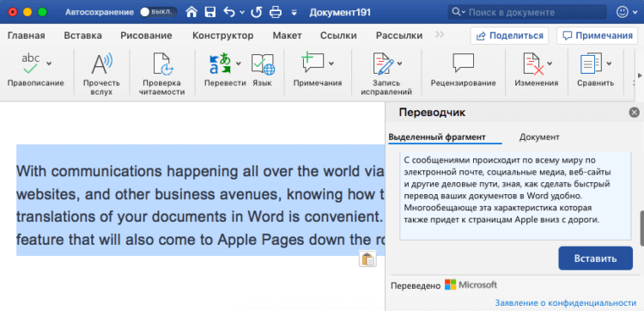This screenshot has height=311, width=644.
Task: Switch to the Вставка tab
Action: [x=83, y=36]
